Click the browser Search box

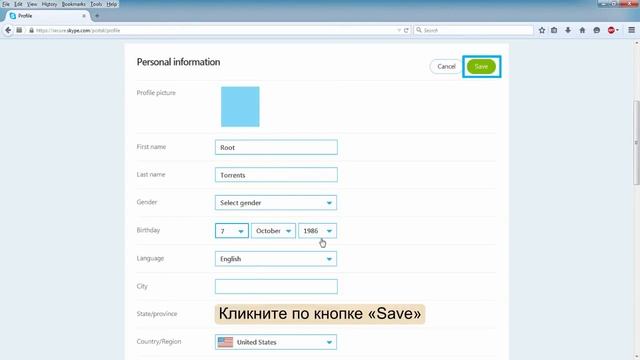tap(473, 30)
